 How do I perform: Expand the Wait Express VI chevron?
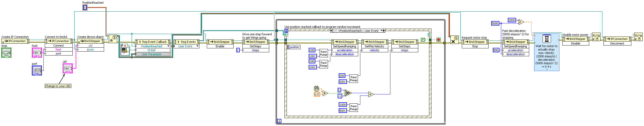point(547,70)
